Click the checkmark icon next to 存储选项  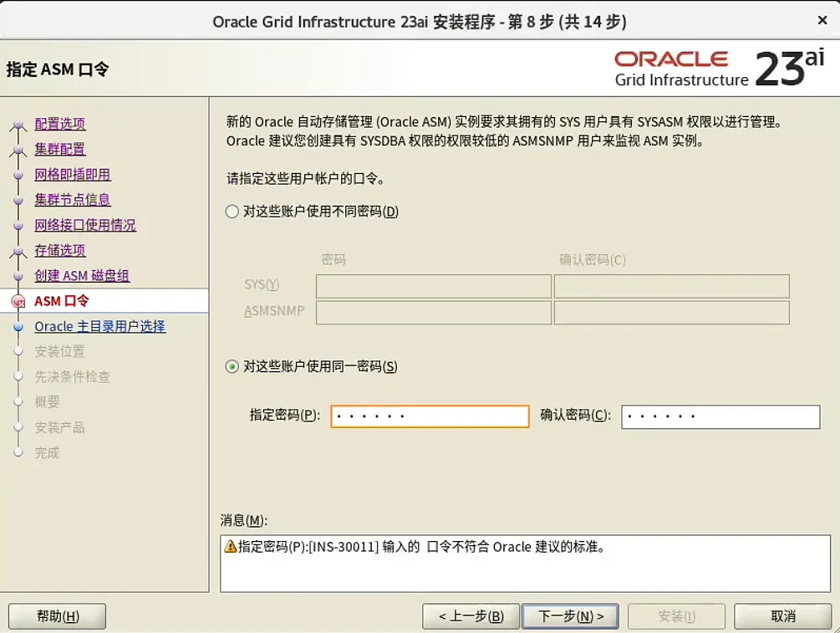tap(19, 250)
